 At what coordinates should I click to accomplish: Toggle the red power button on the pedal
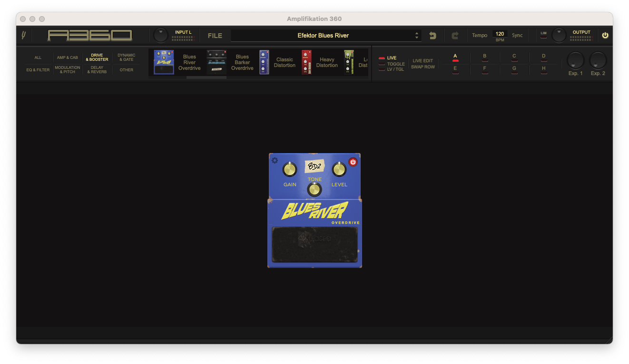(353, 162)
